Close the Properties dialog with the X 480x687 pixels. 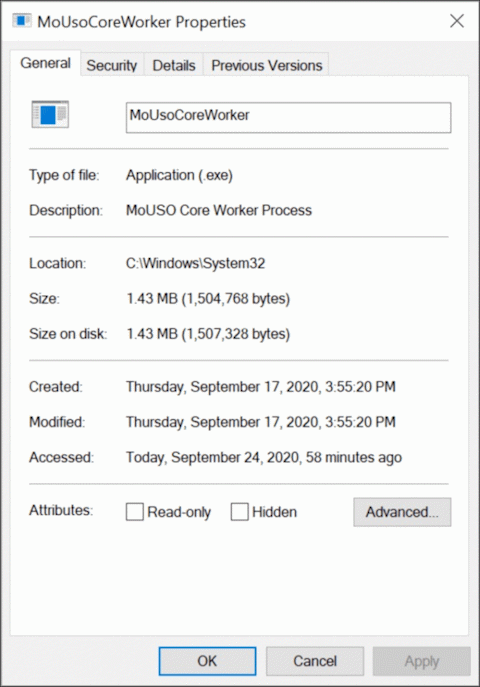point(457,21)
